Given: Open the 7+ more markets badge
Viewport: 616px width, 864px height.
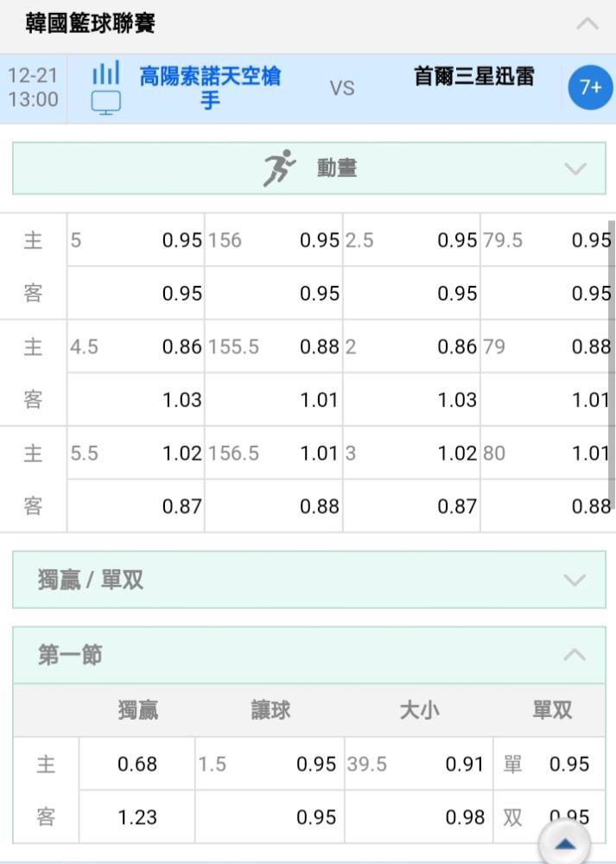Looking at the screenshot, I should point(590,87).
